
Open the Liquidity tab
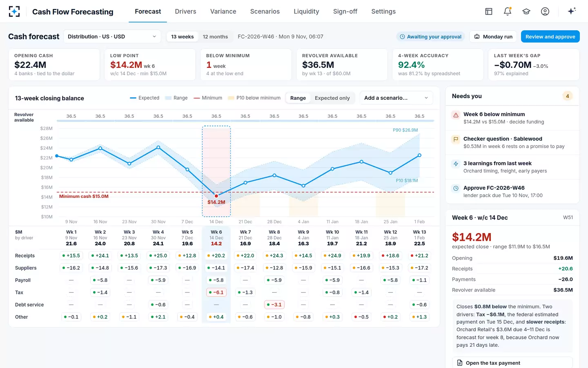coord(306,11)
